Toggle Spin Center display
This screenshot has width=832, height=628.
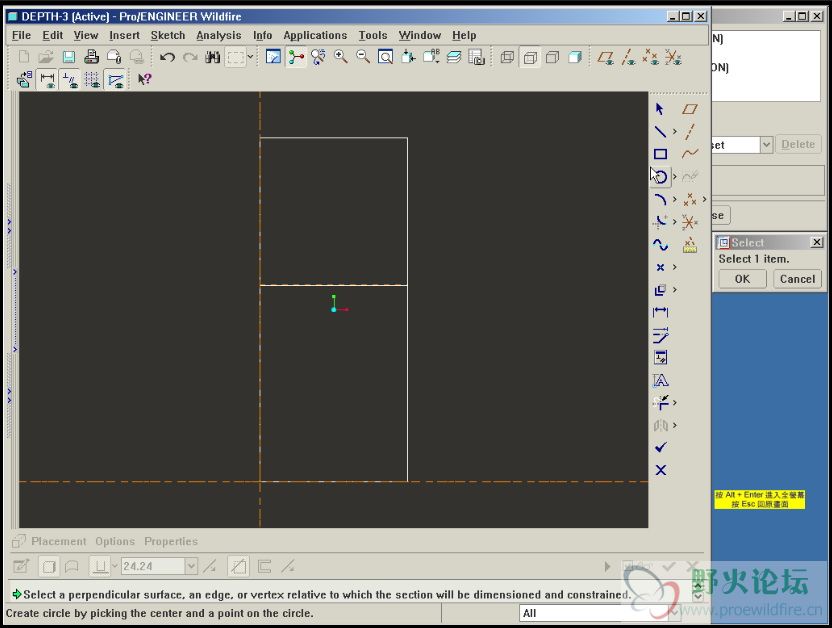coord(296,57)
